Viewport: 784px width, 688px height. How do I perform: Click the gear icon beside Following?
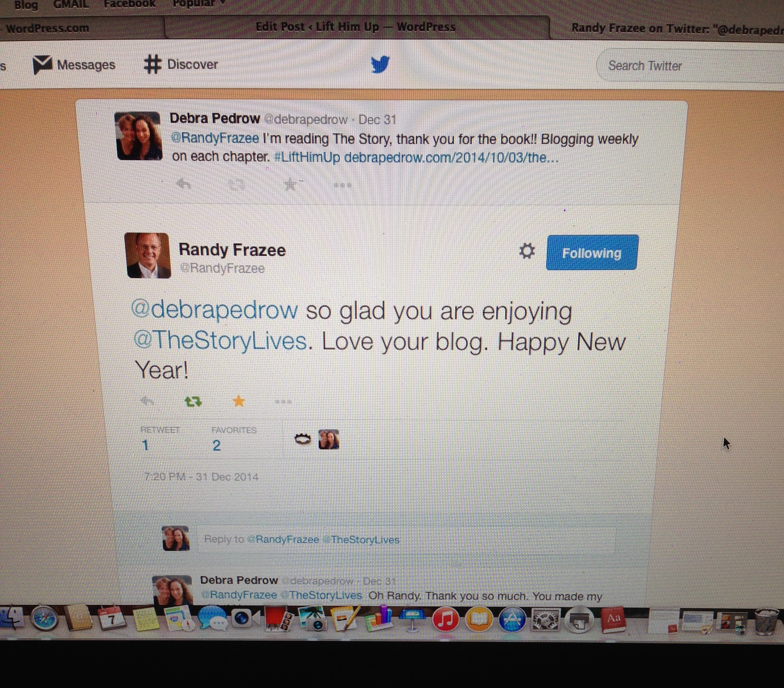click(527, 251)
